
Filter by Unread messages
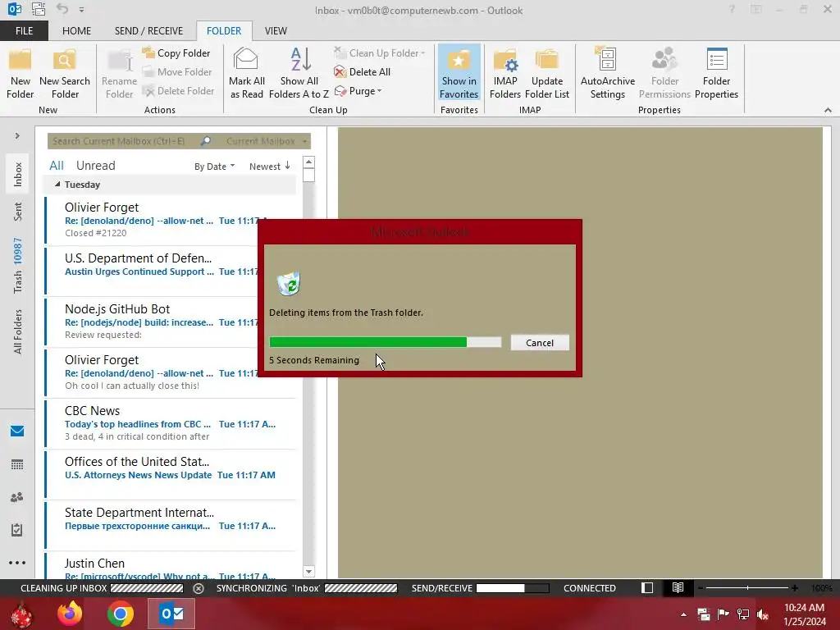(x=95, y=166)
